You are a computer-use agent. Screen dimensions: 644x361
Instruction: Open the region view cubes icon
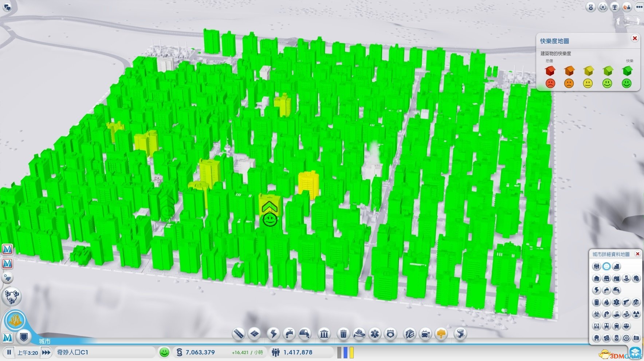click(x=12, y=296)
